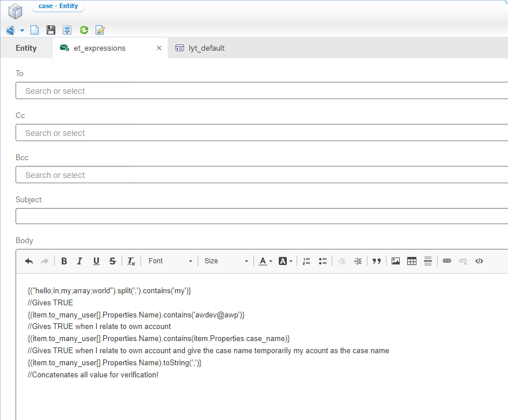Click the Save icon in top toolbar
This screenshot has height=420, width=508.
(51, 30)
